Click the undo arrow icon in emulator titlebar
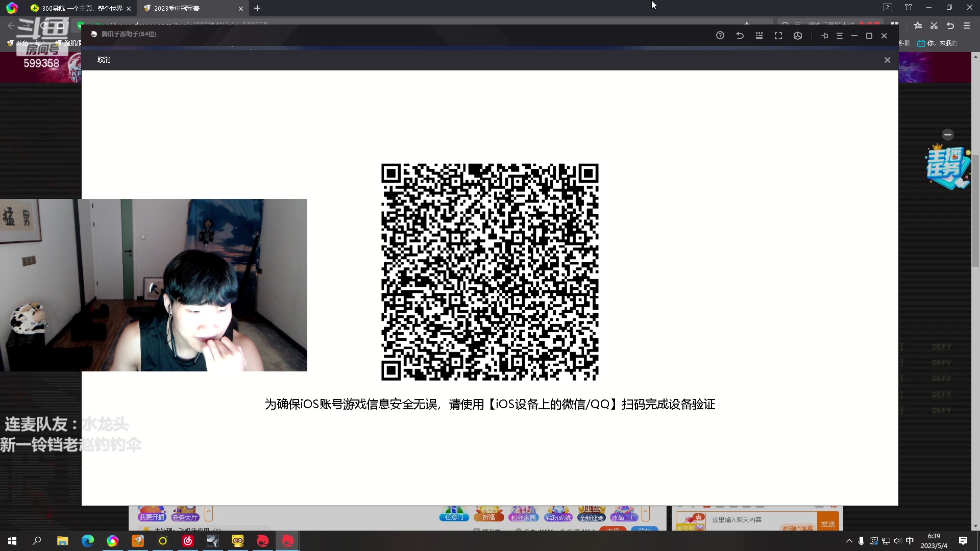The image size is (980, 551). click(740, 36)
